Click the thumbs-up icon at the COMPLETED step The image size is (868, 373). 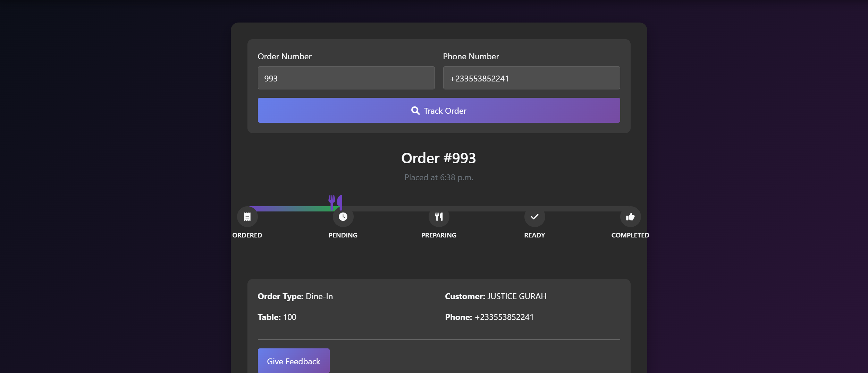coord(630,216)
